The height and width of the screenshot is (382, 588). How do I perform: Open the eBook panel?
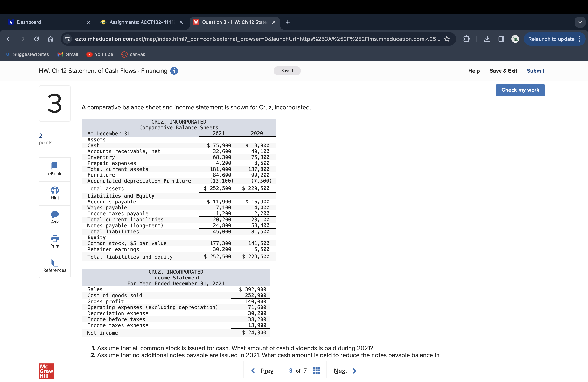(55, 169)
